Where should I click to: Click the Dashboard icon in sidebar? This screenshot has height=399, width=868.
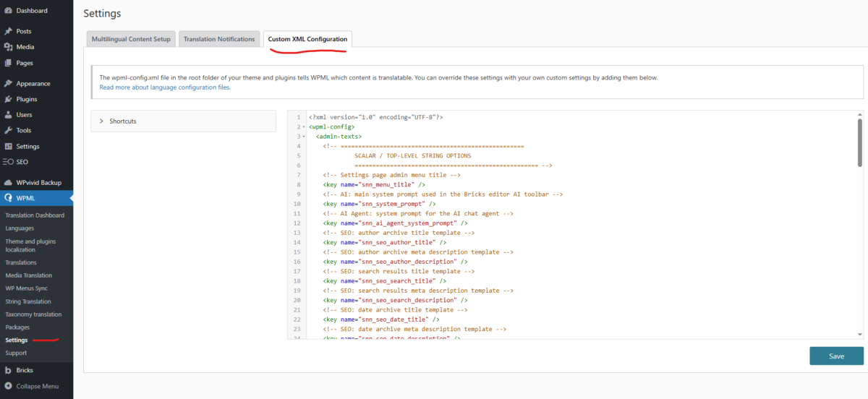(x=8, y=11)
